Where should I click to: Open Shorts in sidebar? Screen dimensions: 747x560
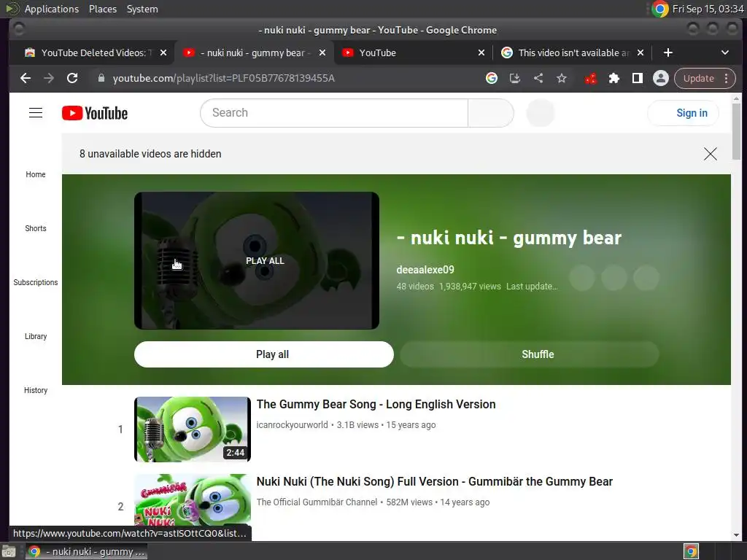36,228
